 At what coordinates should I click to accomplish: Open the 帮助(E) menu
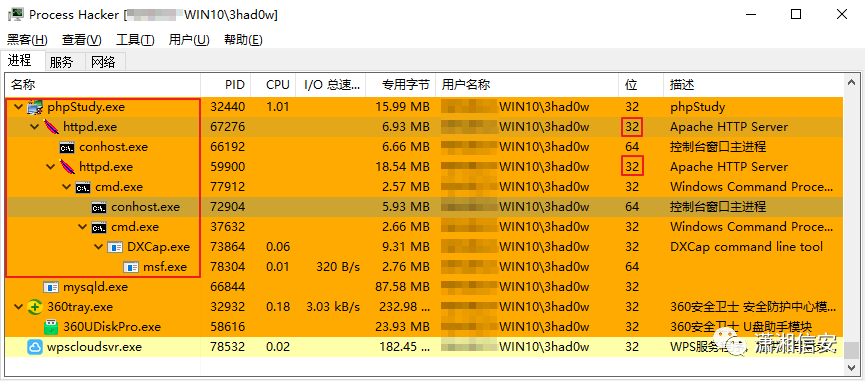point(243,40)
